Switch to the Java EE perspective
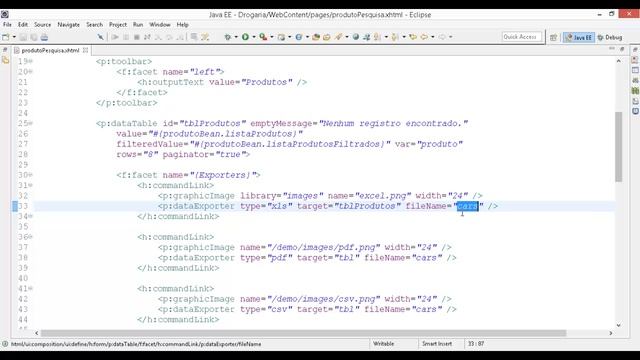This screenshot has height=360, width=640. pyautogui.click(x=579, y=37)
